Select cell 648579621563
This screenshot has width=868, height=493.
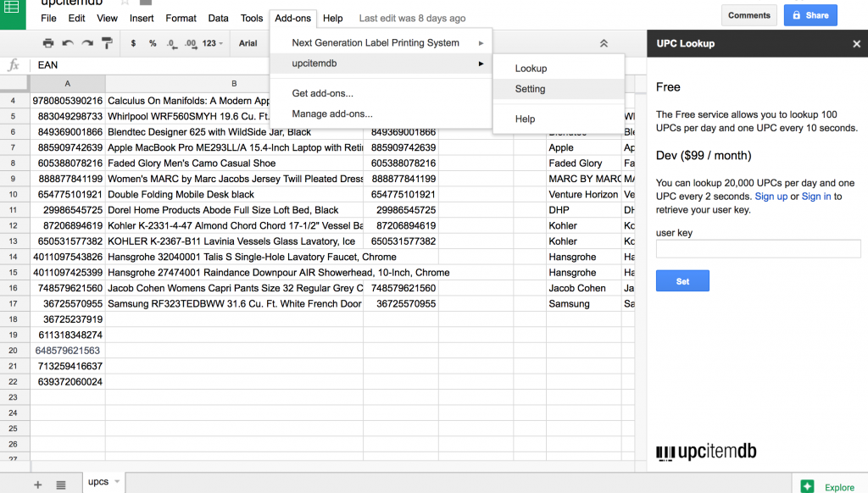click(x=68, y=351)
